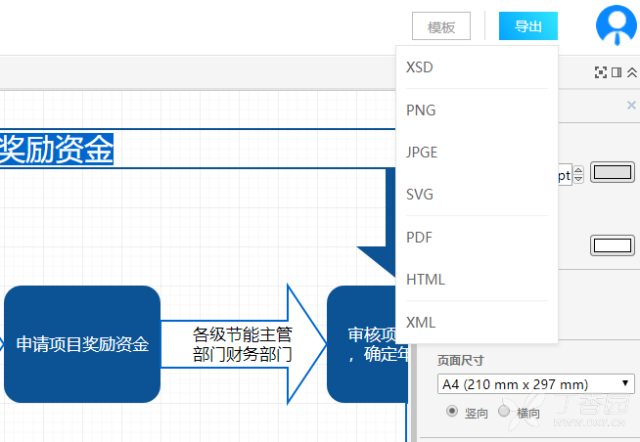Click the 模板 template button

click(441, 27)
